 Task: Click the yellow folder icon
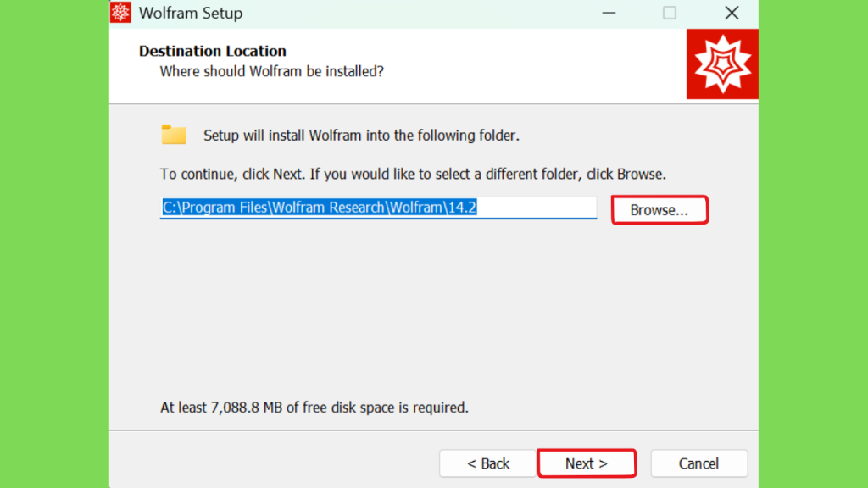click(x=174, y=135)
